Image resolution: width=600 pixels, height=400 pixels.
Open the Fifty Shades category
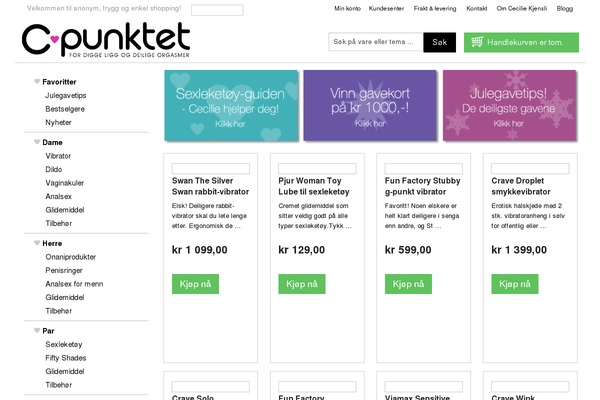[66, 358]
